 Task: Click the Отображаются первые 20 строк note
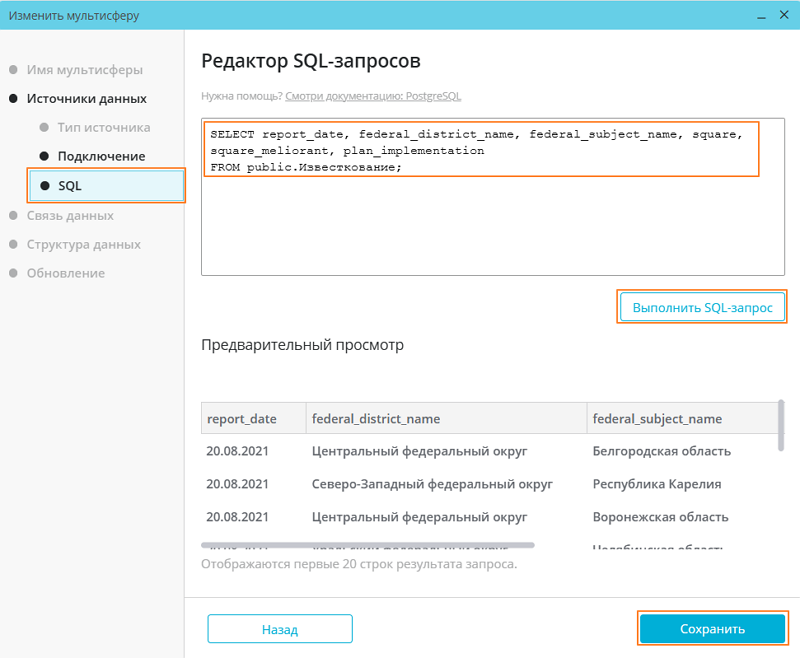(x=359, y=564)
